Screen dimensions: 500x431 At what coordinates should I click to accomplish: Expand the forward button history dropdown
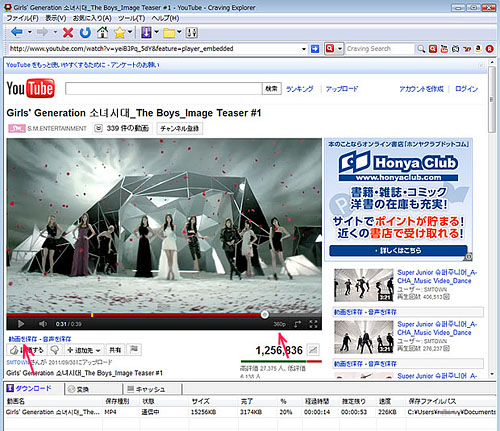[x=55, y=32]
